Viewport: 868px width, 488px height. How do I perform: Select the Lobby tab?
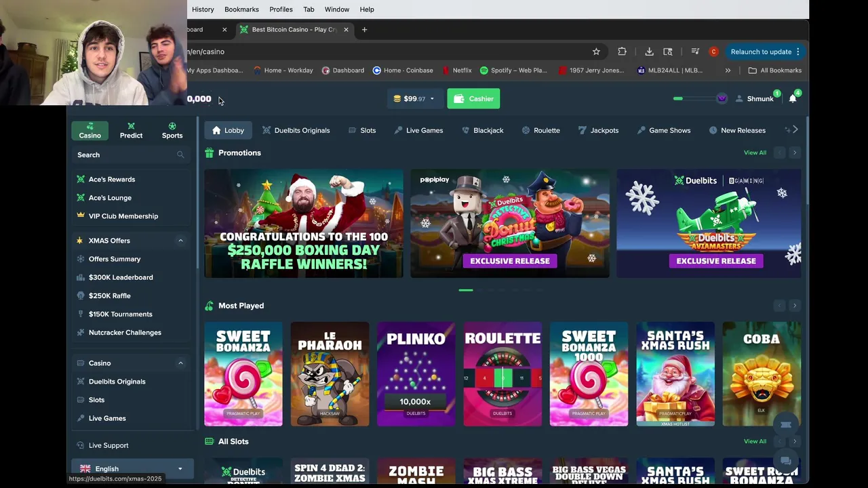pos(228,130)
